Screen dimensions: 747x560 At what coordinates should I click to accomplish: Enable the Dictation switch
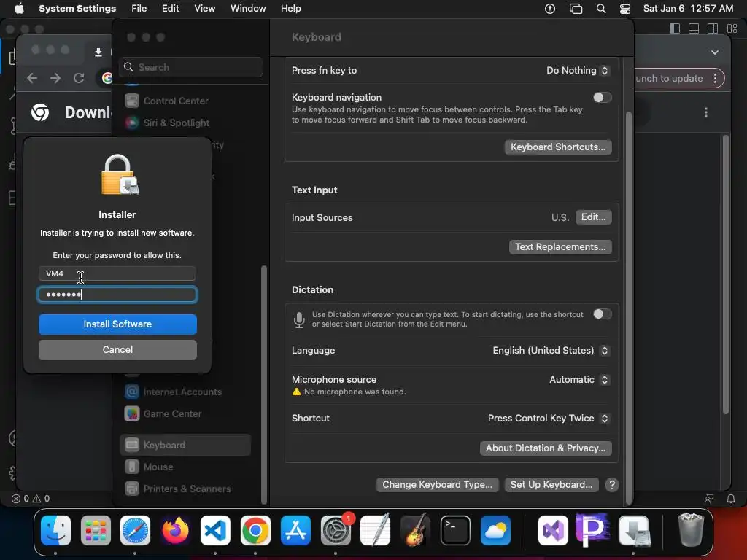pos(602,314)
